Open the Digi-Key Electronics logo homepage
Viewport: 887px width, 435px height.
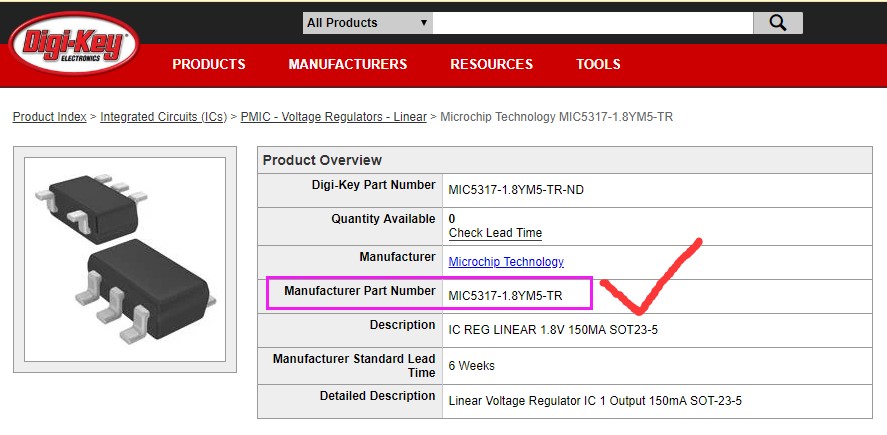coord(74,44)
